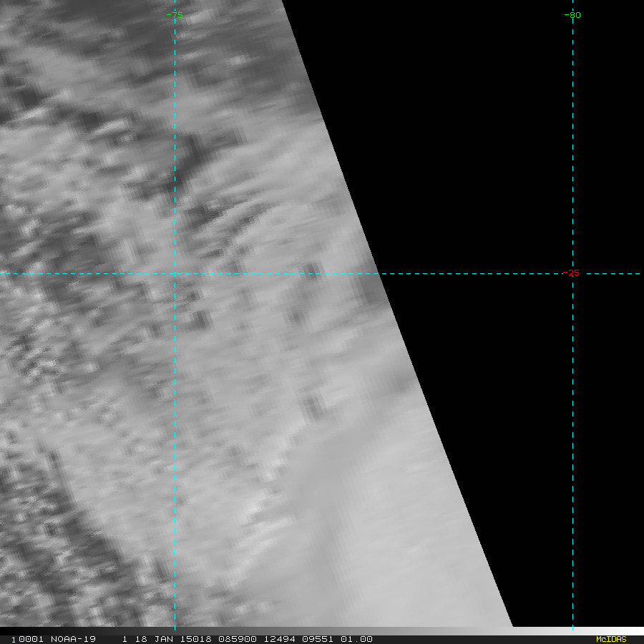Image resolution: width=644 pixels, height=644 pixels.
Task: Click intersection of -80 and -25 gridlines
Action: pos(572,273)
